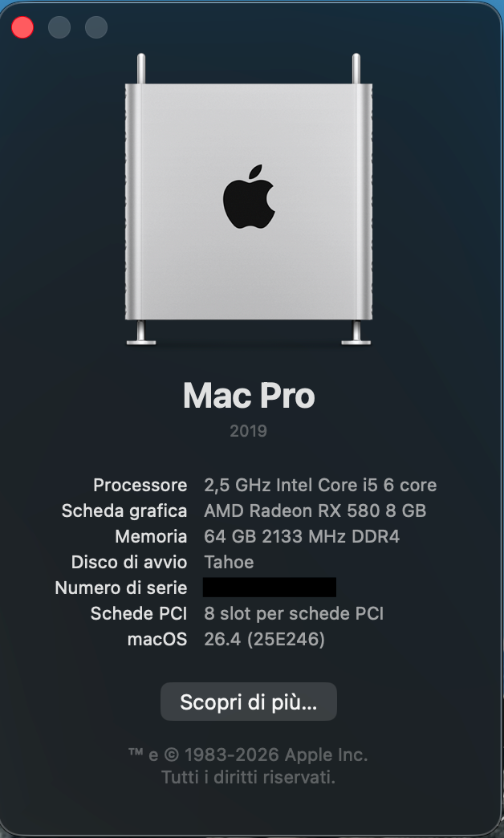Select the 2,5 GHz Intel Core i5 value

pos(320,485)
